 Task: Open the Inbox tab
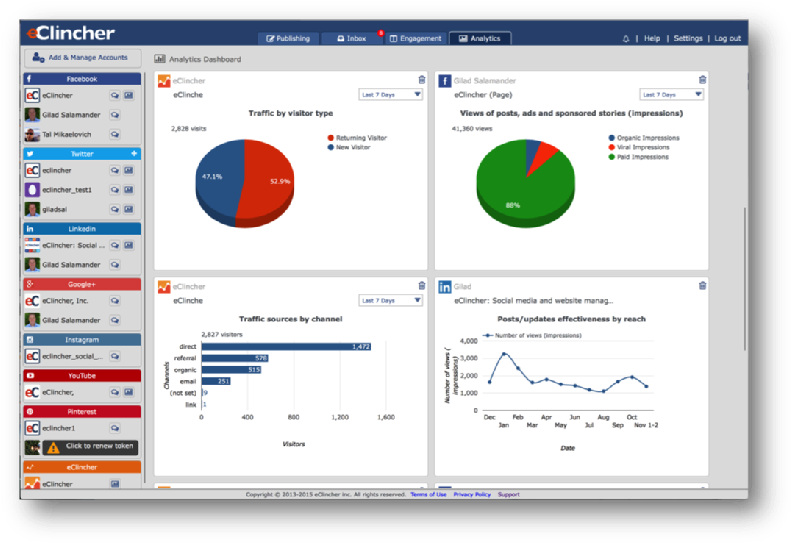tap(351, 39)
